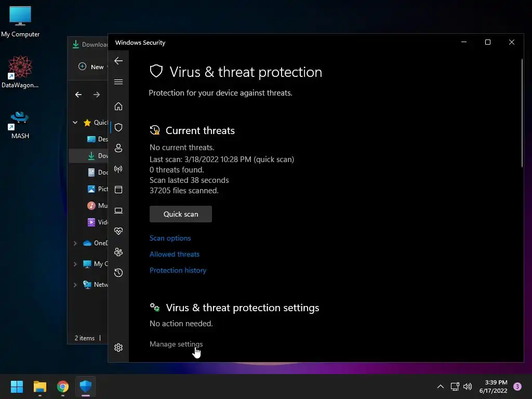Open File Explorer from the taskbar
The width and height of the screenshot is (532, 399).
tap(39, 387)
